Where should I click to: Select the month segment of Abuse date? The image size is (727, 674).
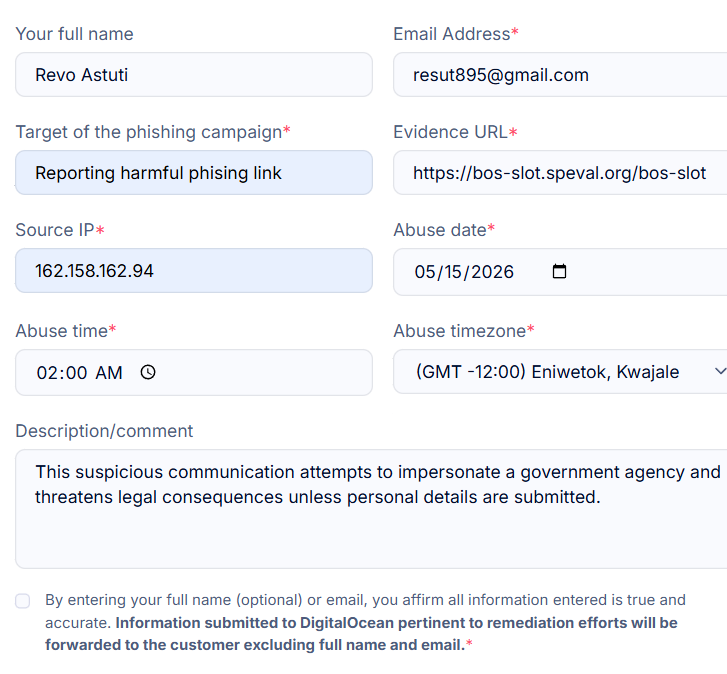[426, 272]
